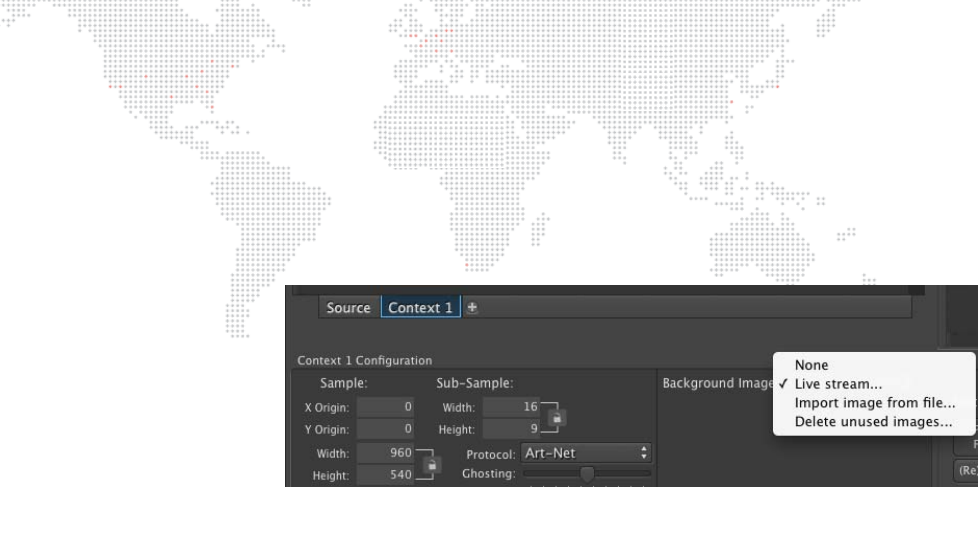The image size is (978, 548).
Task: Edit the Sub-Sample Width field showing 16
Action: [x=513, y=407]
